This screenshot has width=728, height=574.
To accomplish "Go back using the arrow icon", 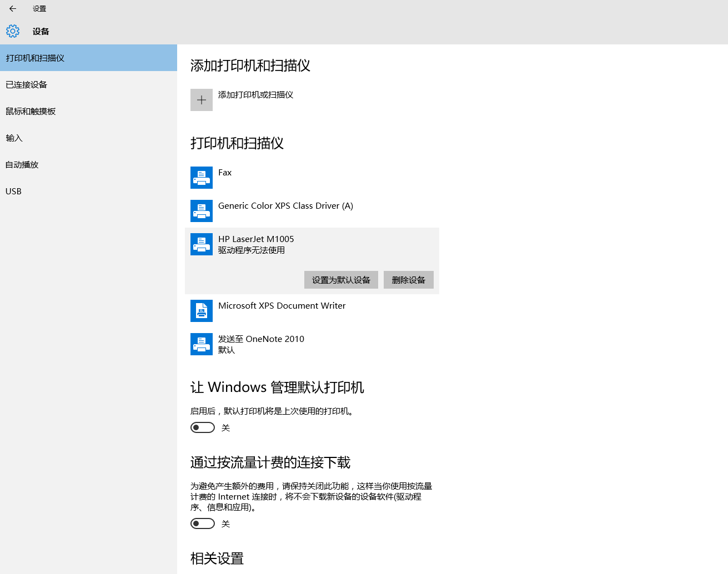I will tap(13, 8).
